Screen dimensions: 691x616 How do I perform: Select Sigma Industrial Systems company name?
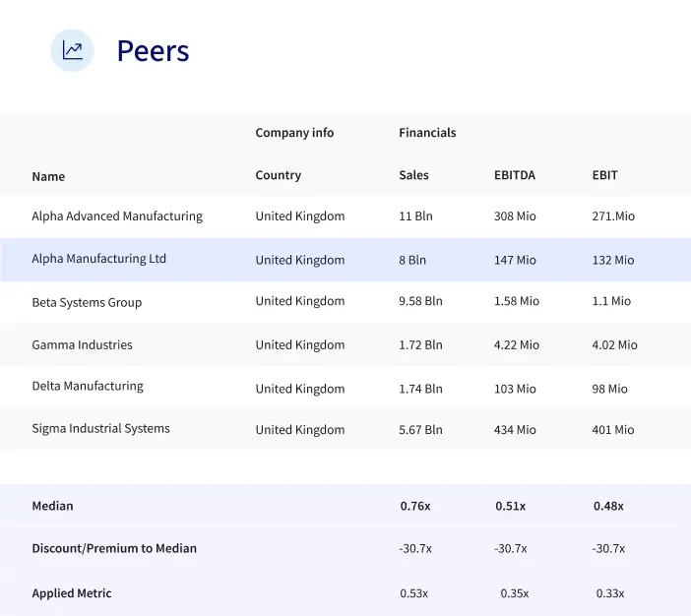pyautogui.click(x=100, y=429)
